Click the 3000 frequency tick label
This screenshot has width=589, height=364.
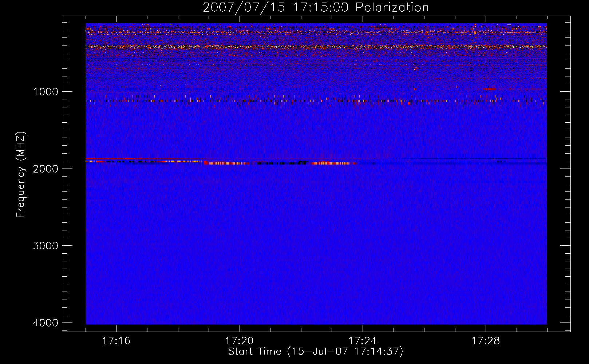pyautogui.click(x=46, y=246)
